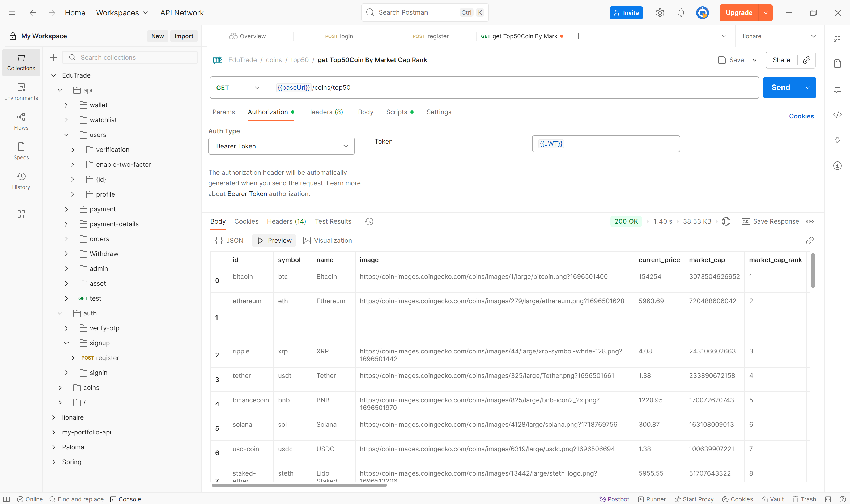The height and width of the screenshot is (504, 850).
Task: Open the settings gear icon
Action: pyautogui.click(x=660, y=13)
